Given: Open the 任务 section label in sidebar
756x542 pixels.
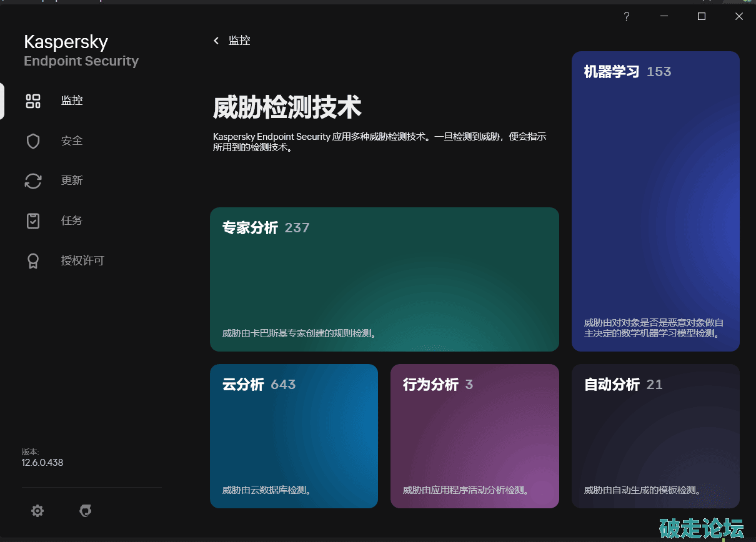Looking at the screenshot, I should point(72,221).
